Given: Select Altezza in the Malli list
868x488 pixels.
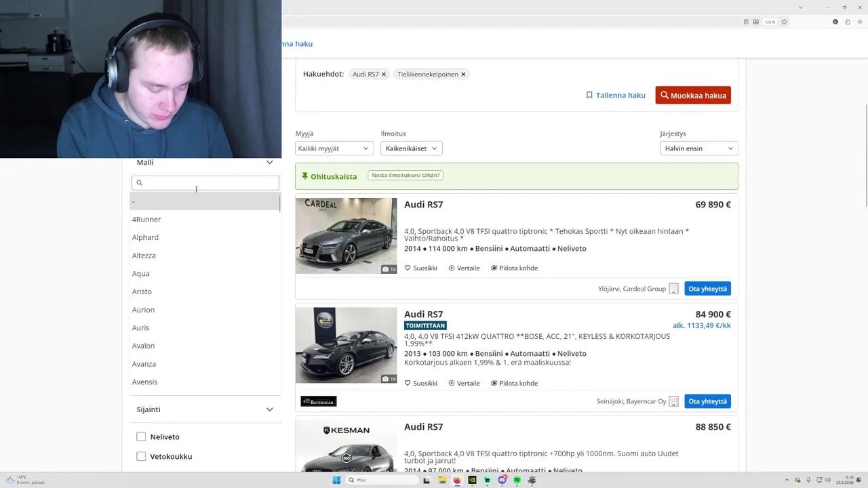Looking at the screenshot, I should tap(204, 256).
